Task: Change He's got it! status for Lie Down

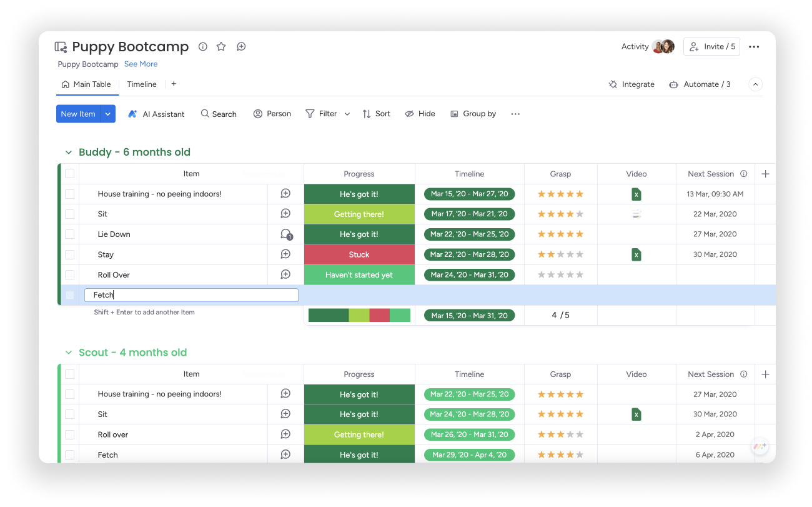Action: click(x=359, y=234)
